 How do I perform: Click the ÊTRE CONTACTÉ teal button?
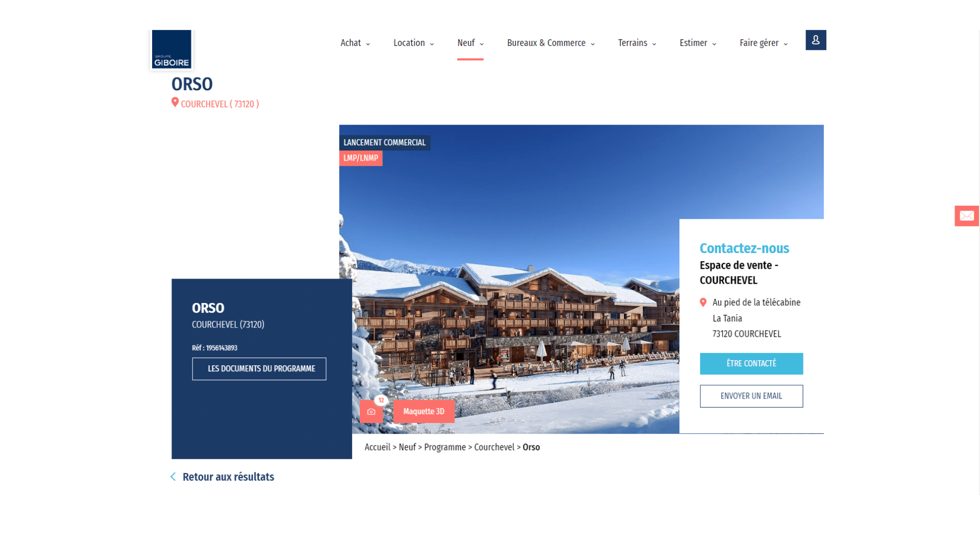(x=751, y=363)
